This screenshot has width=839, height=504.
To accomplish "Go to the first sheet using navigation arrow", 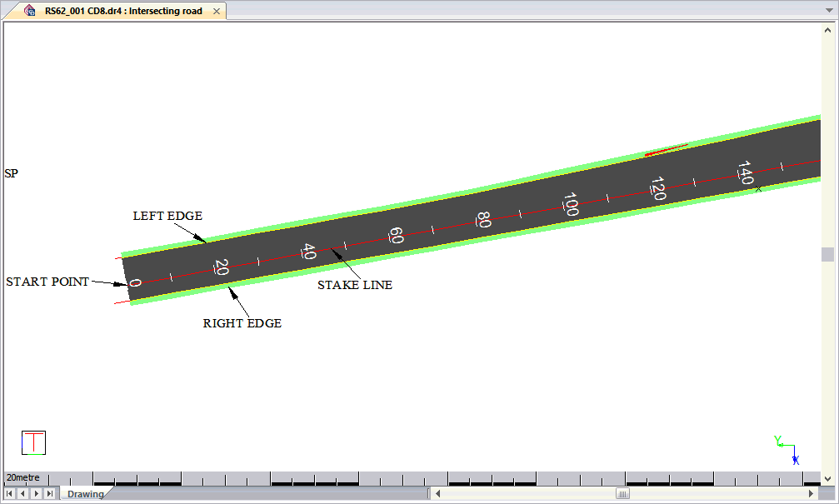I will point(10,494).
